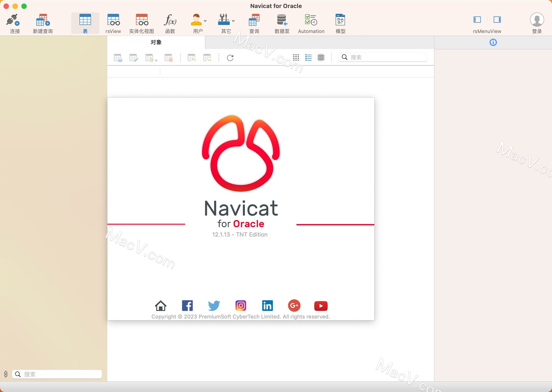The height and width of the screenshot is (392, 552).
Task: Open the 模型 model icon
Action: (340, 20)
